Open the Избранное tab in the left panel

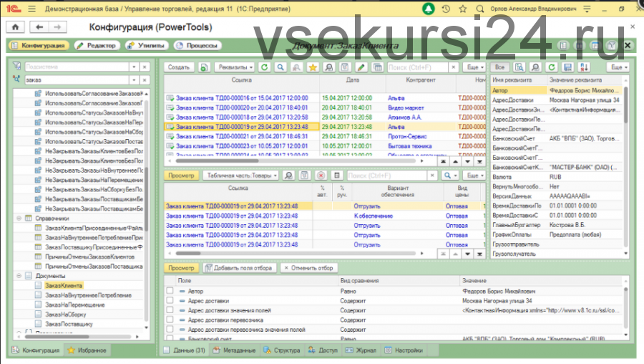[87, 350]
